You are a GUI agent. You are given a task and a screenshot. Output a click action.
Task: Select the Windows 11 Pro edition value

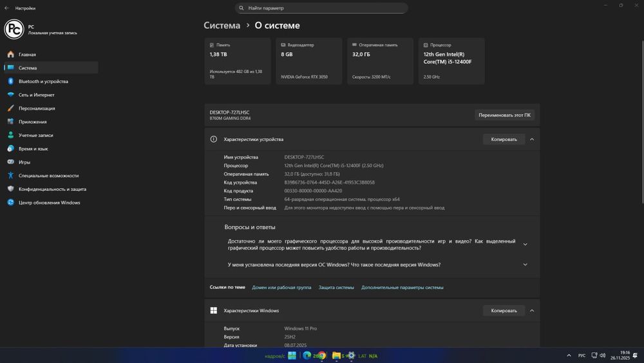tap(300, 328)
